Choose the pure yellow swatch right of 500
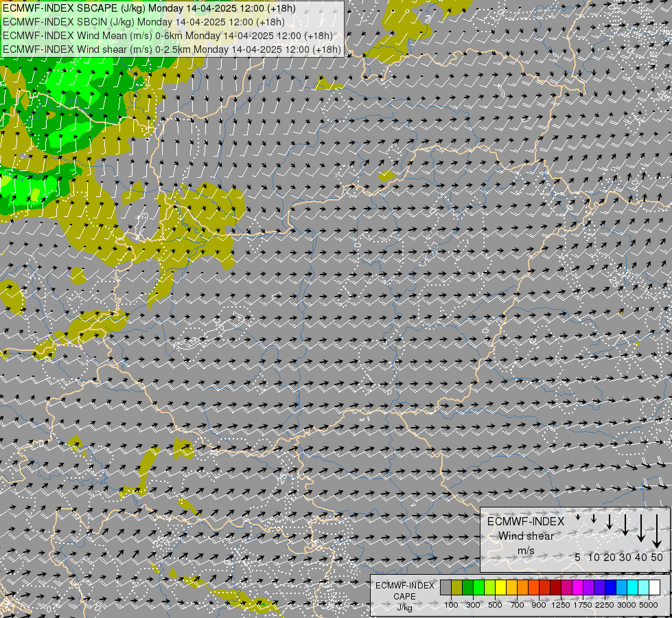672x618 pixels. (500, 587)
